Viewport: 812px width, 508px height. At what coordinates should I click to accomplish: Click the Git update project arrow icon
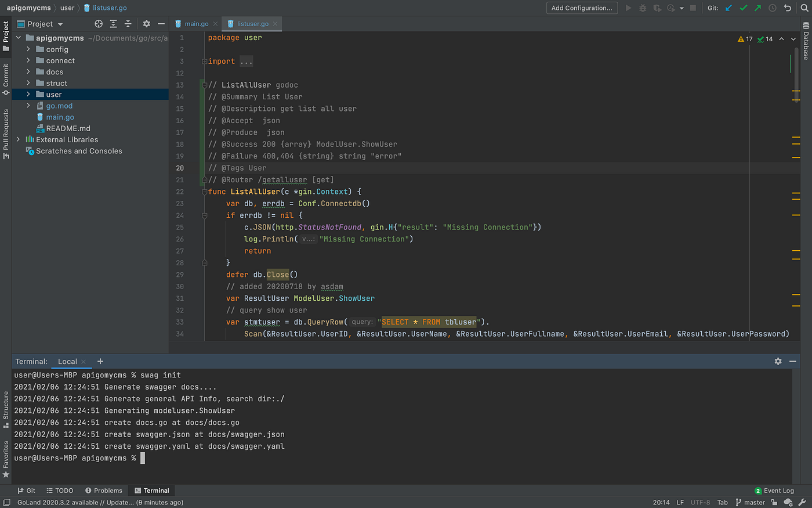[728, 8]
